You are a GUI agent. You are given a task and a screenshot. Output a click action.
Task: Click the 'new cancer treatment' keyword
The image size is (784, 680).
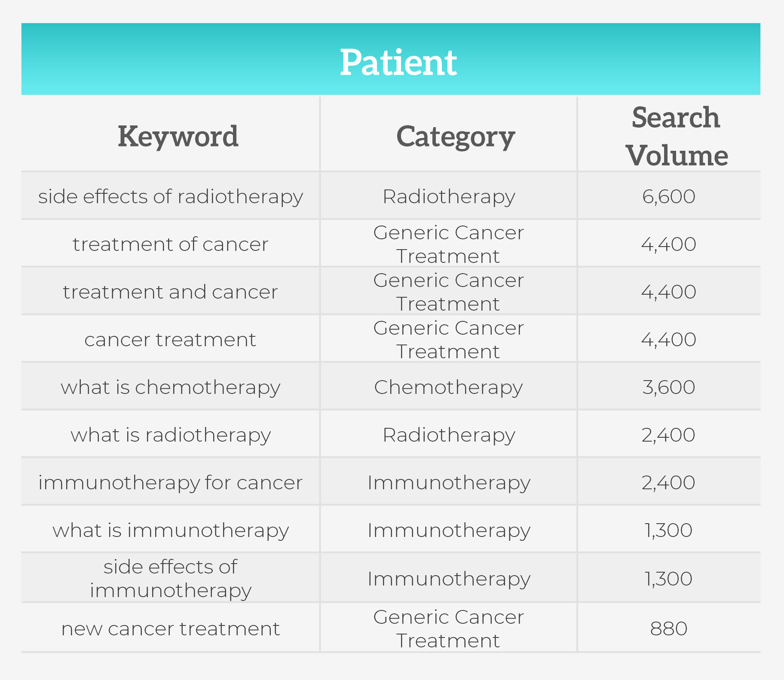click(171, 629)
